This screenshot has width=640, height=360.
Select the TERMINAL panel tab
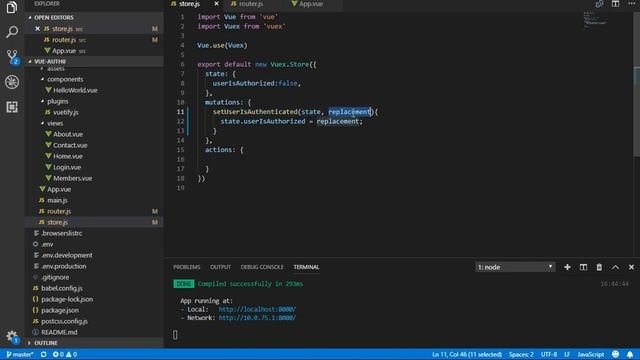[306, 267]
